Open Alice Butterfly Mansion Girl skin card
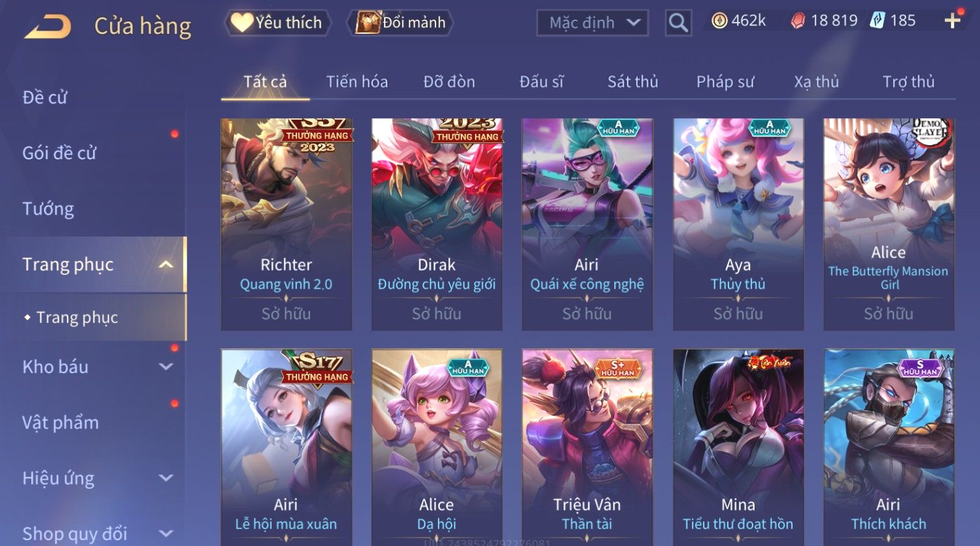Image resolution: width=980 pixels, height=546 pixels. [x=888, y=224]
